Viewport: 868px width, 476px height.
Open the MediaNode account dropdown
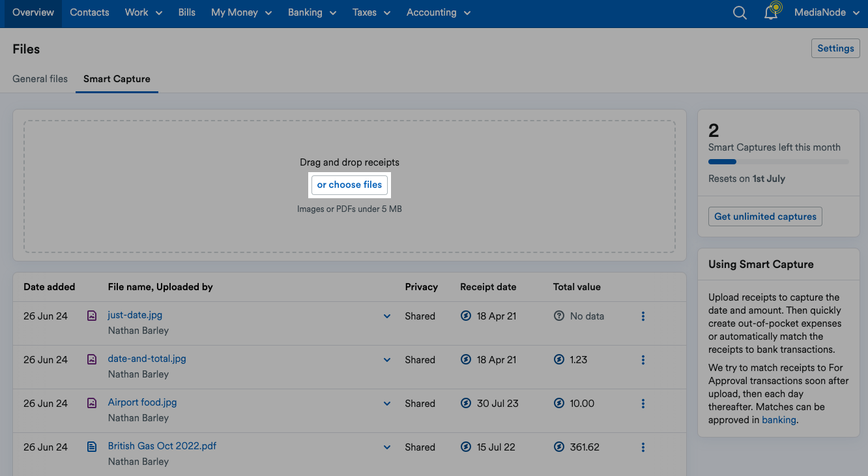826,12
